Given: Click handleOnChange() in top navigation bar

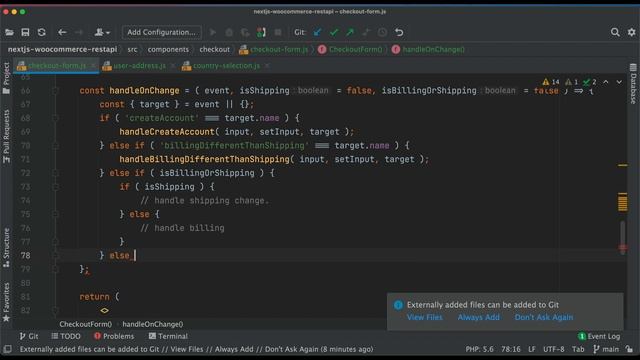Looking at the screenshot, I should click(429, 49).
